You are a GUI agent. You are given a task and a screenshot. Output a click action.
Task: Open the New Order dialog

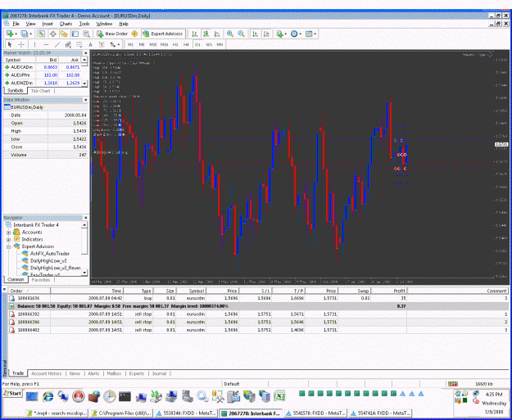[x=112, y=34]
